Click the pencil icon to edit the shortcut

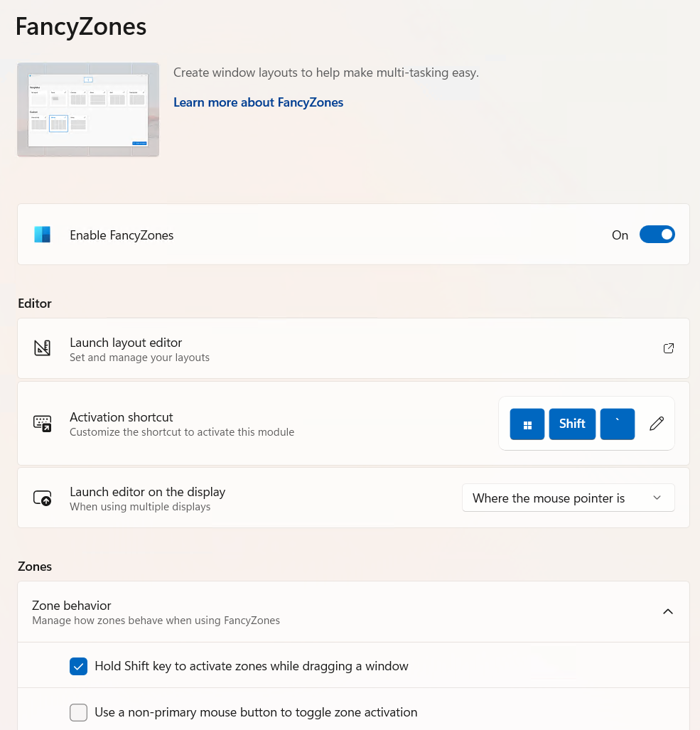[x=655, y=423]
